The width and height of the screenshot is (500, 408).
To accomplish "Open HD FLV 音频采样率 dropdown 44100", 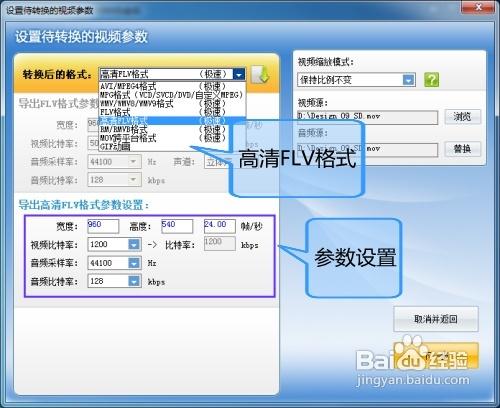I will 114,263.
